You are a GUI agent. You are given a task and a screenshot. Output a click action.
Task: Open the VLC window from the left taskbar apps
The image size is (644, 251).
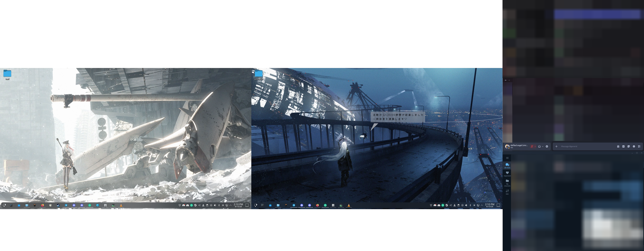(121, 205)
